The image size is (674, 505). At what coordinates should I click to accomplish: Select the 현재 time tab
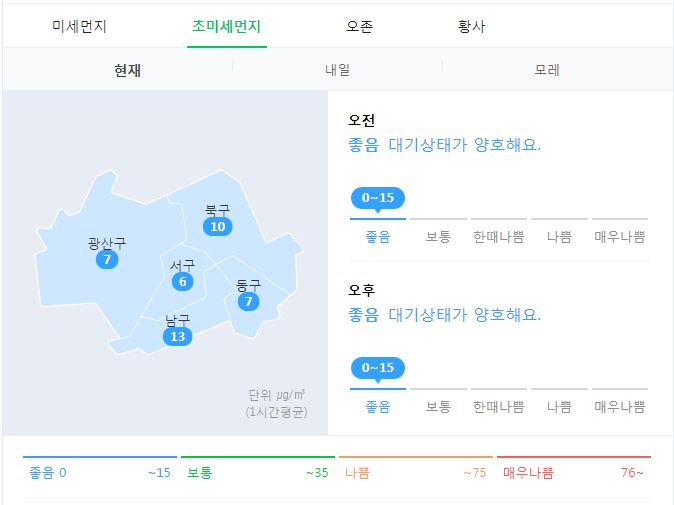pos(127,70)
